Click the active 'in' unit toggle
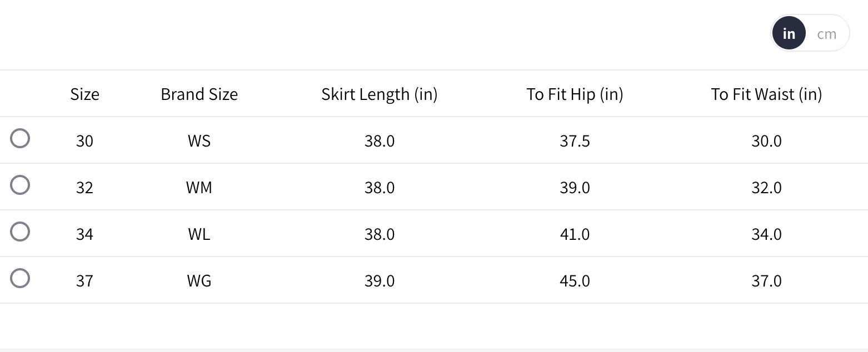The height and width of the screenshot is (352, 868). coord(789,34)
